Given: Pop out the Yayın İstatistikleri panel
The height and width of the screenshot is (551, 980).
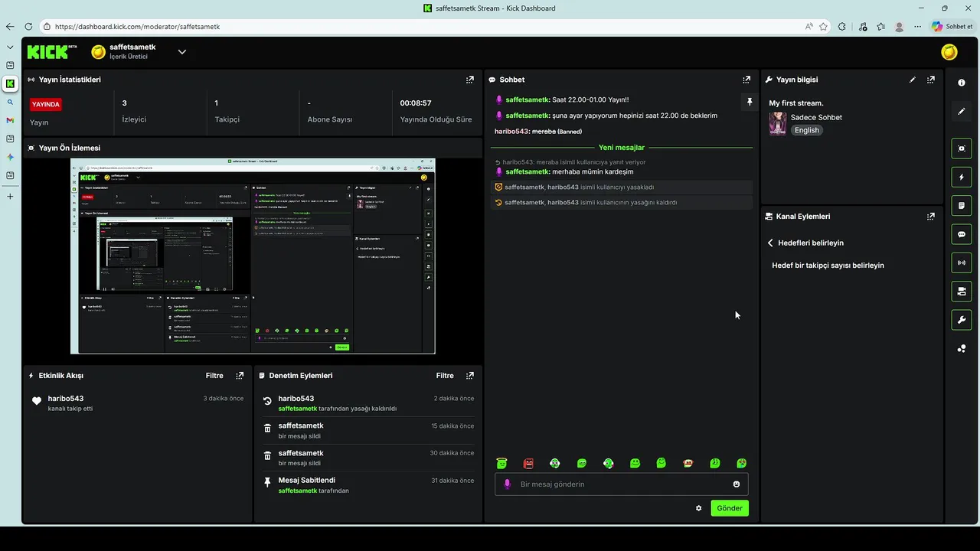Looking at the screenshot, I should pyautogui.click(x=470, y=80).
